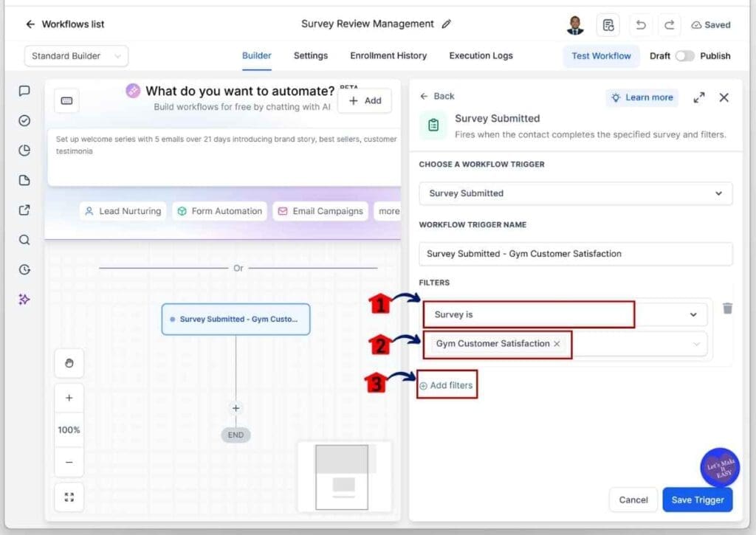Expand trigger panel to full size

coord(698,98)
